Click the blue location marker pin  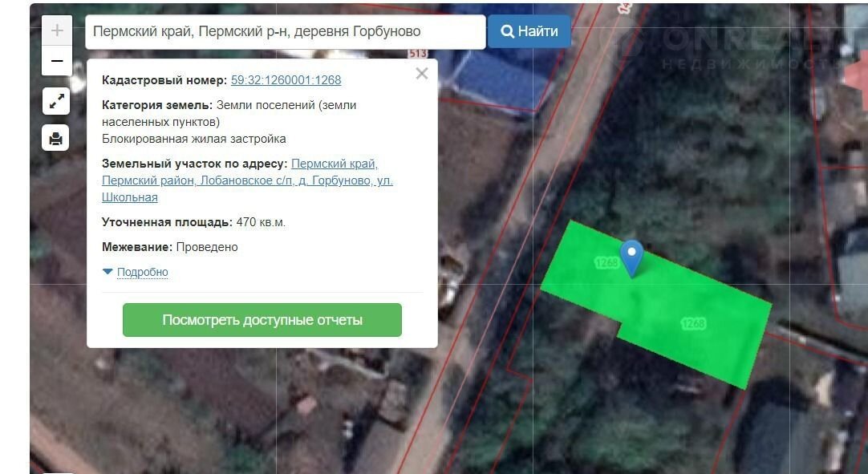tap(632, 257)
